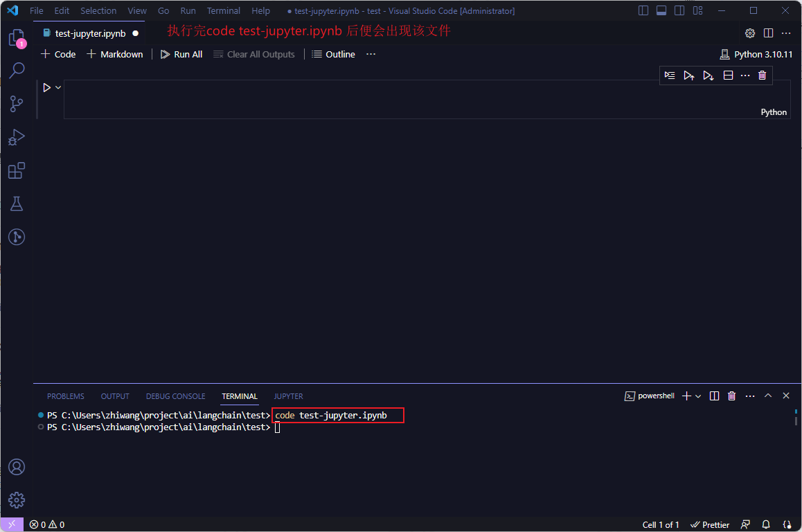Open the Edit menu
Viewport: 802px width, 532px height.
click(62, 11)
